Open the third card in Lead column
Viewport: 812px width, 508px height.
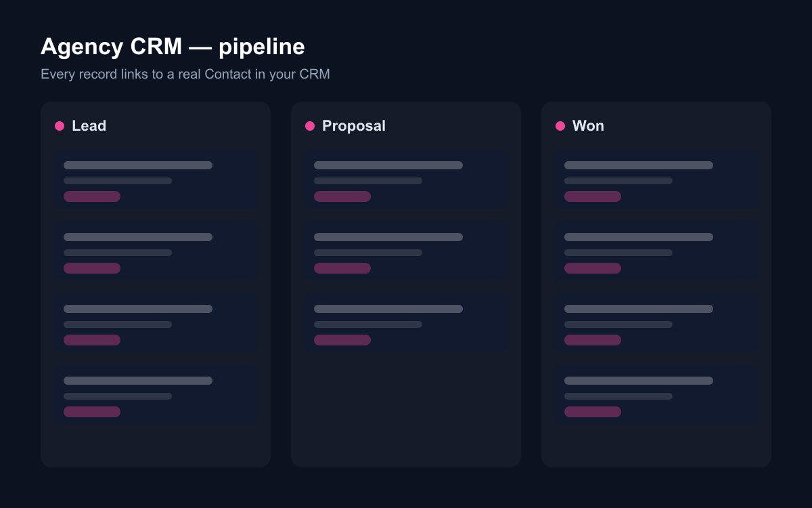156,323
